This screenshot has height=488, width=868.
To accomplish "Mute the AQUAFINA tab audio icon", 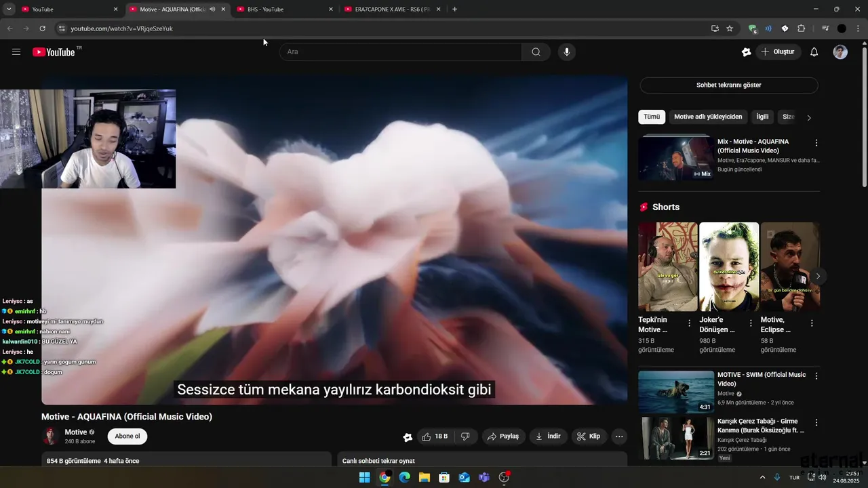I will 212,9.
